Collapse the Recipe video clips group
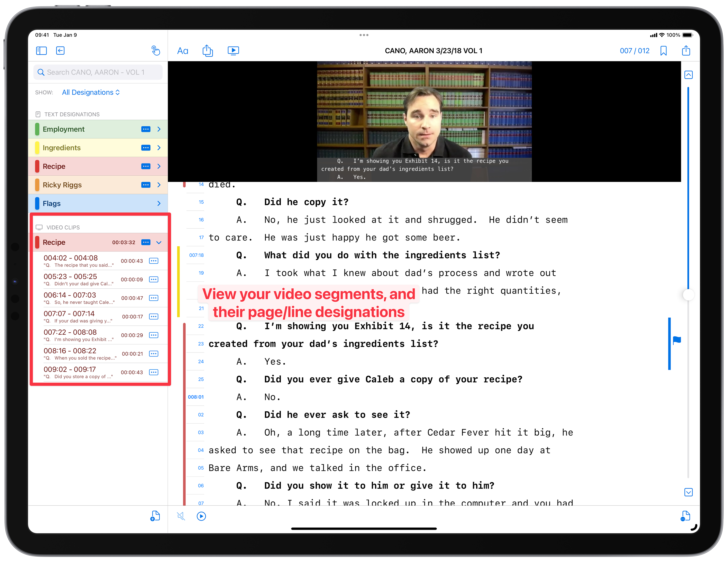Screen dimensions: 728x563 click(x=159, y=242)
